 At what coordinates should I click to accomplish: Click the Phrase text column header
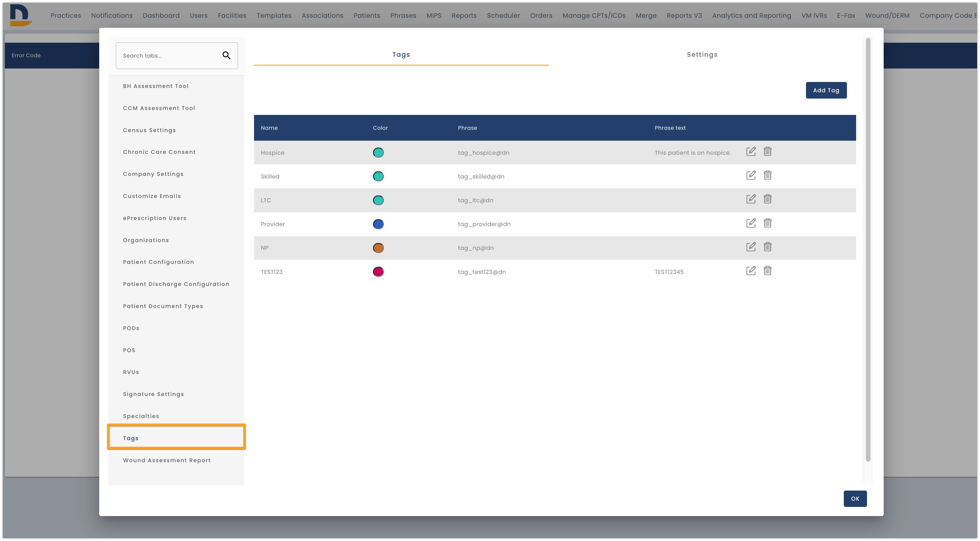[x=670, y=128]
